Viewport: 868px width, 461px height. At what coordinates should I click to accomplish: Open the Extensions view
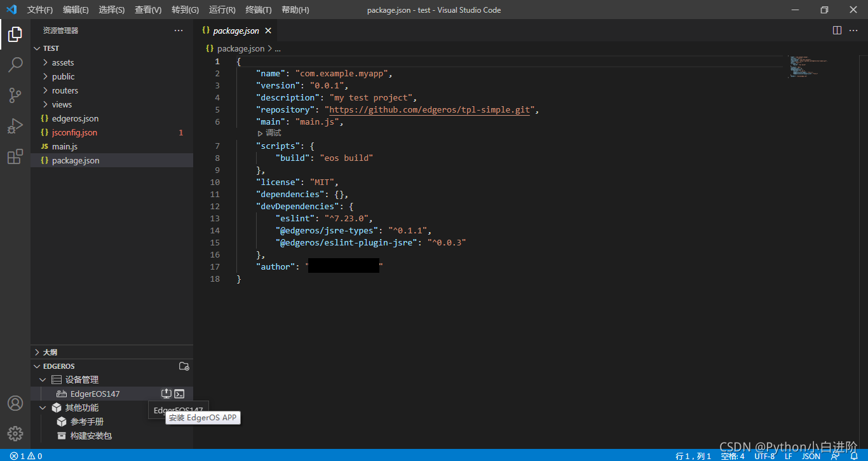point(15,156)
